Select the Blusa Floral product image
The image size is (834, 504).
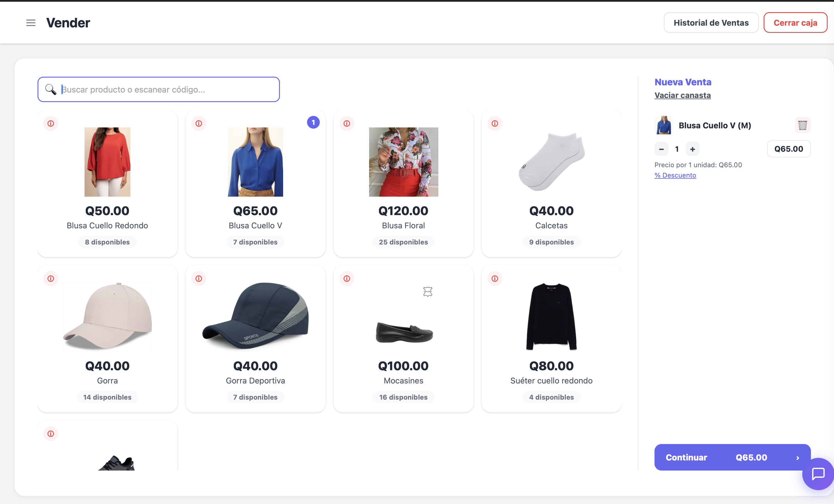403,162
